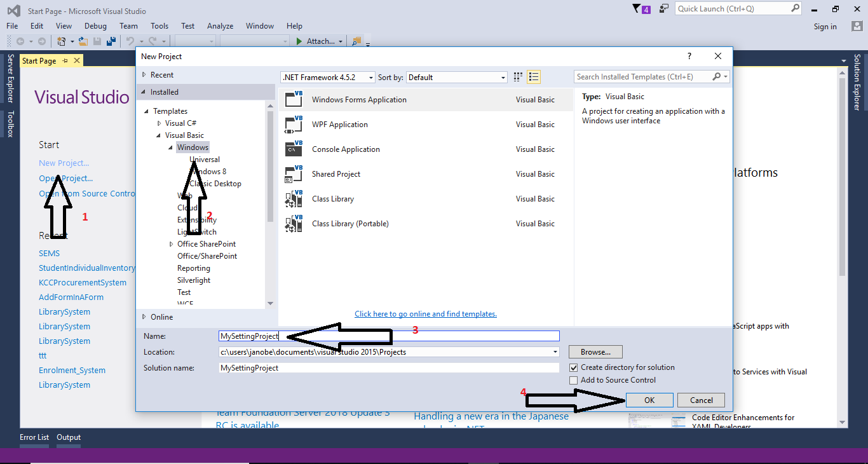This screenshot has height=464, width=868.
Task: Click the Send Feedback icon
Action: 664,9
